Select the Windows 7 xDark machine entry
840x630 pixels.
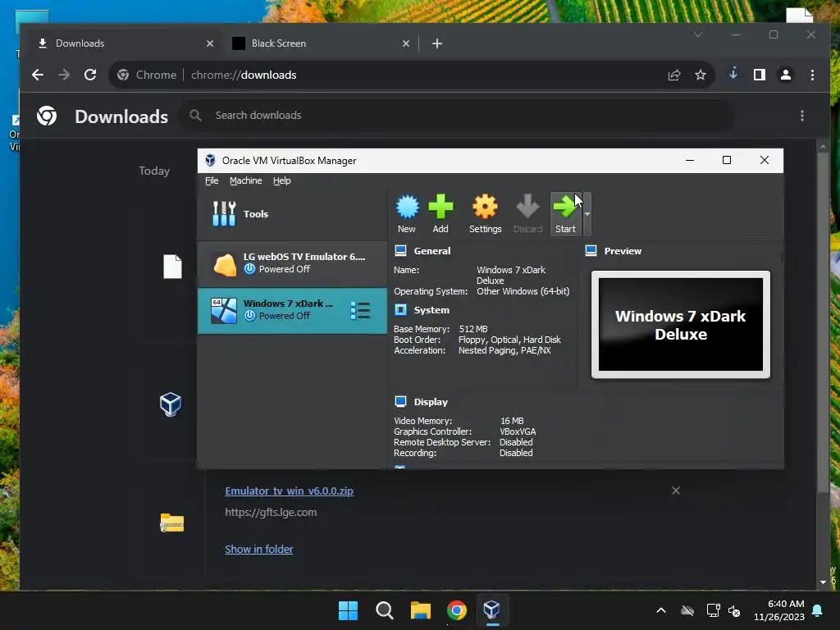293,311
